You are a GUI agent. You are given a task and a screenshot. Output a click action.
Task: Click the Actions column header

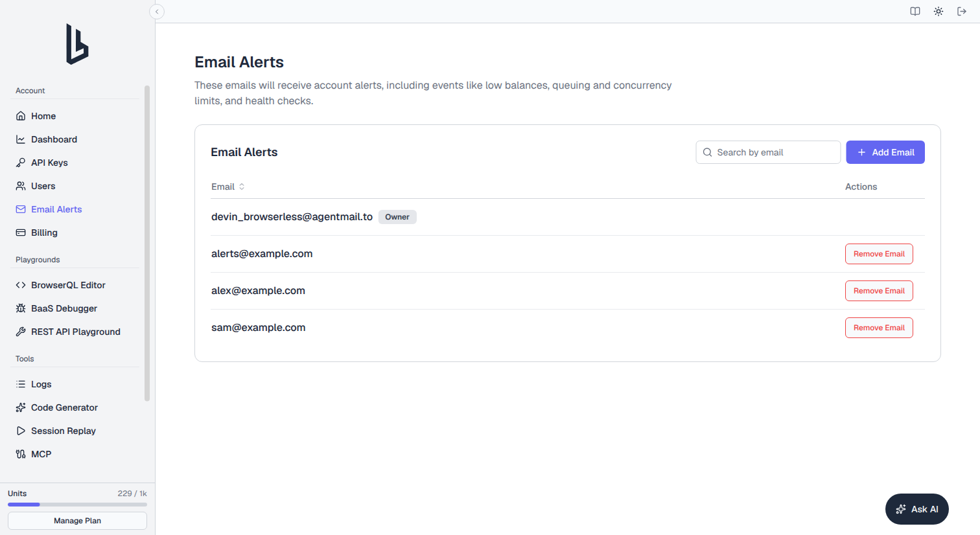pyautogui.click(x=861, y=187)
